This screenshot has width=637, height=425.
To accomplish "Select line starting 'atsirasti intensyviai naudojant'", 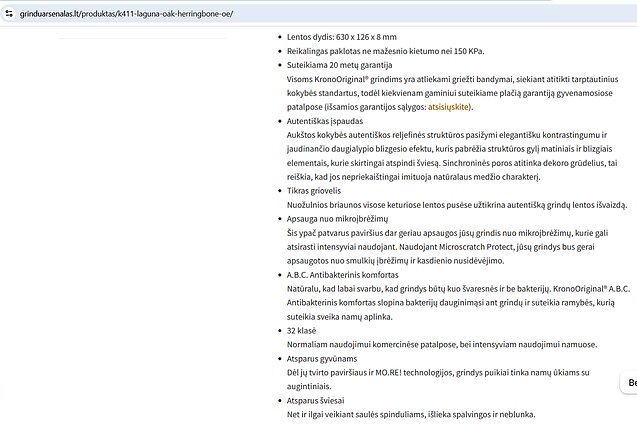I will (441, 247).
